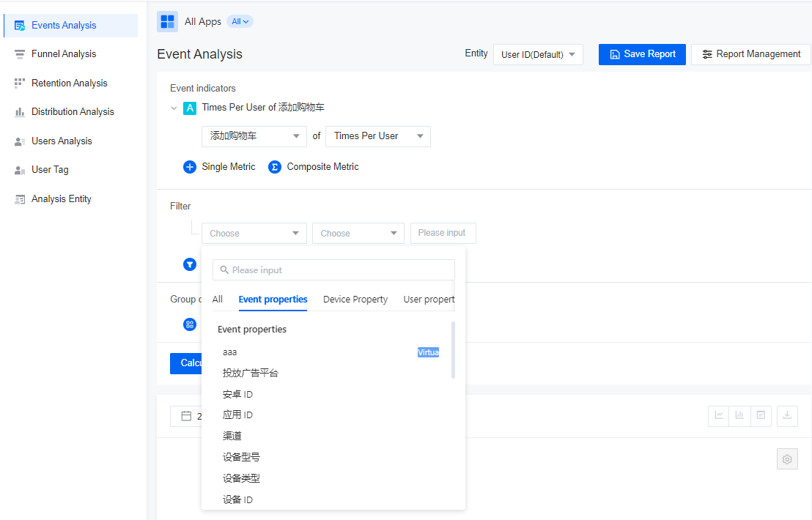Collapse indicator A with its chevron
This screenshot has height=520, width=812.
(x=174, y=107)
